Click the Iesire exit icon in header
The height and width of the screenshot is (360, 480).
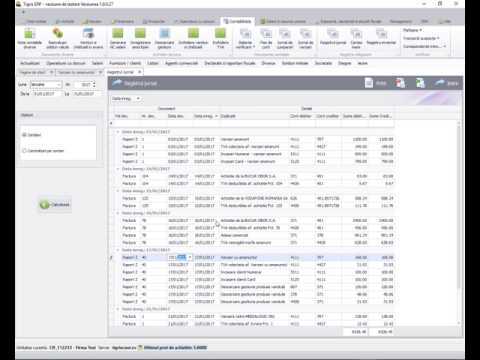pos(447,83)
